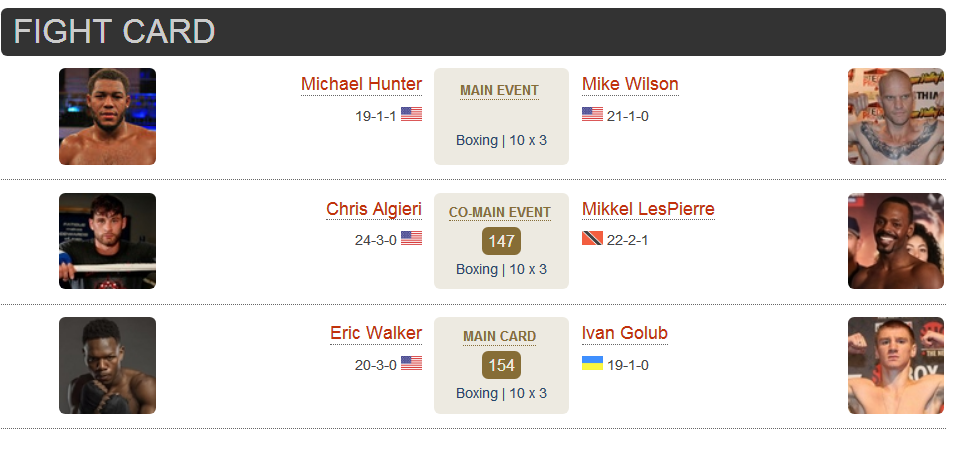The image size is (971, 452).
Task: Click Michael Hunter's photo thumbnail
Action: pyautogui.click(x=107, y=116)
